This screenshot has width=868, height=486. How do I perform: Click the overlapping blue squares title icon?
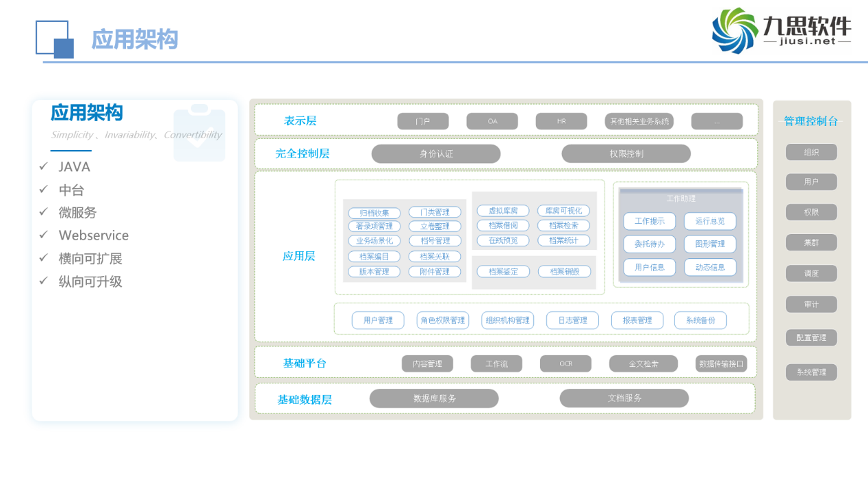coord(54,39)
